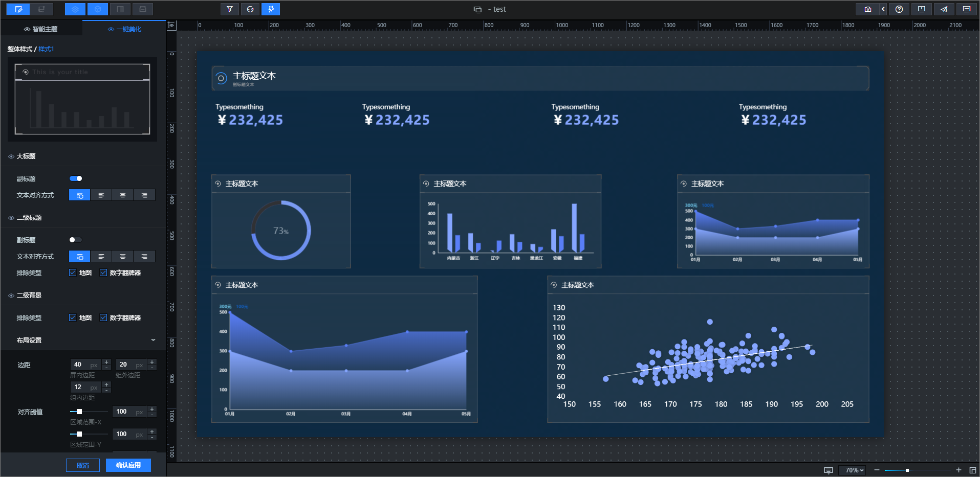Uncheck 数字翻牌器 exclusion under 二级背景
The image size is (980, 477).
tap(103, 317)
